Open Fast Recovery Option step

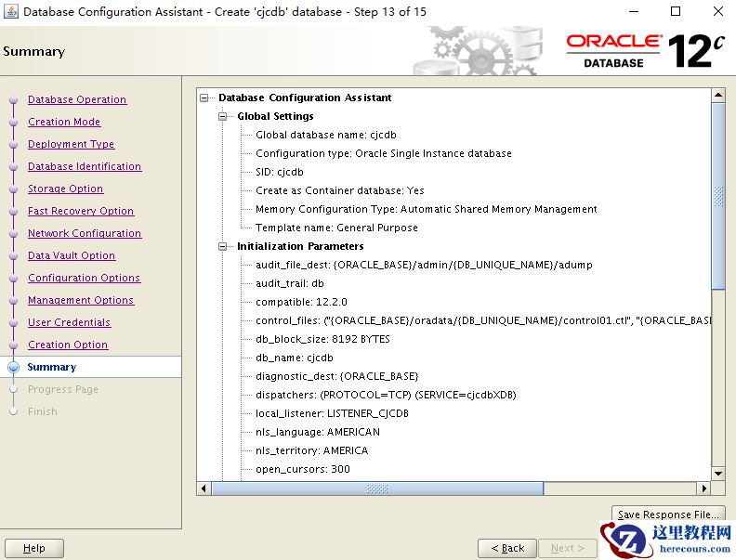coord(81,211)
